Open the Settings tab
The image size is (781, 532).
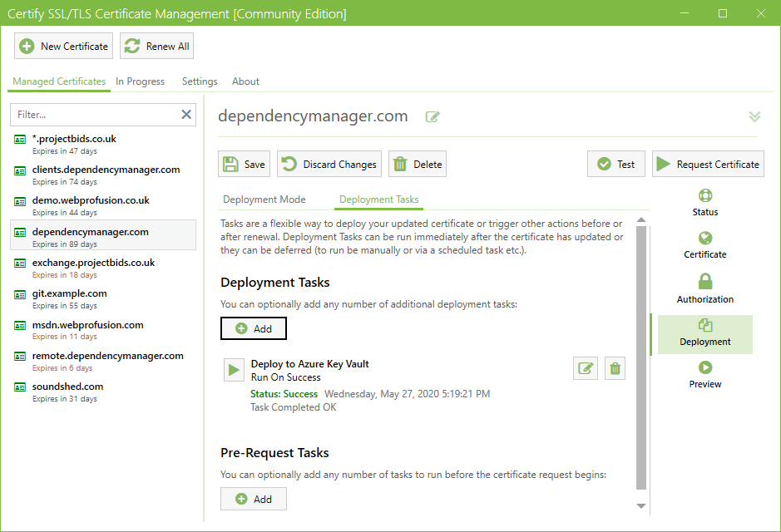click(200, 81)
